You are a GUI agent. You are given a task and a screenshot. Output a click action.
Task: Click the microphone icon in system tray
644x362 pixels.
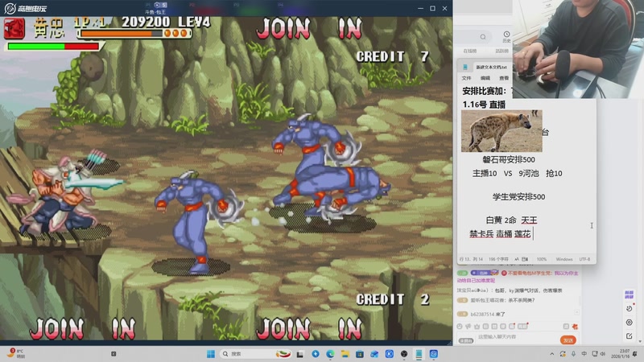(x=573, y=354)
